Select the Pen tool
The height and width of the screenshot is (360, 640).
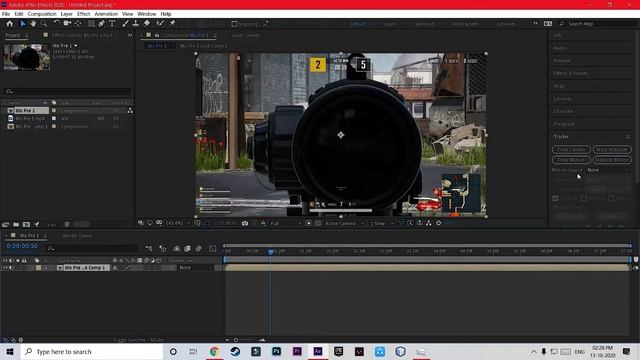(x=101, y=24)
